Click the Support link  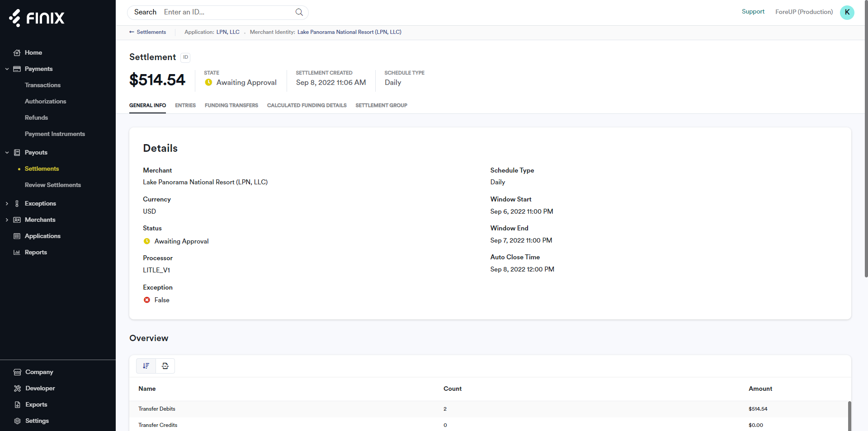click(753, 12)
